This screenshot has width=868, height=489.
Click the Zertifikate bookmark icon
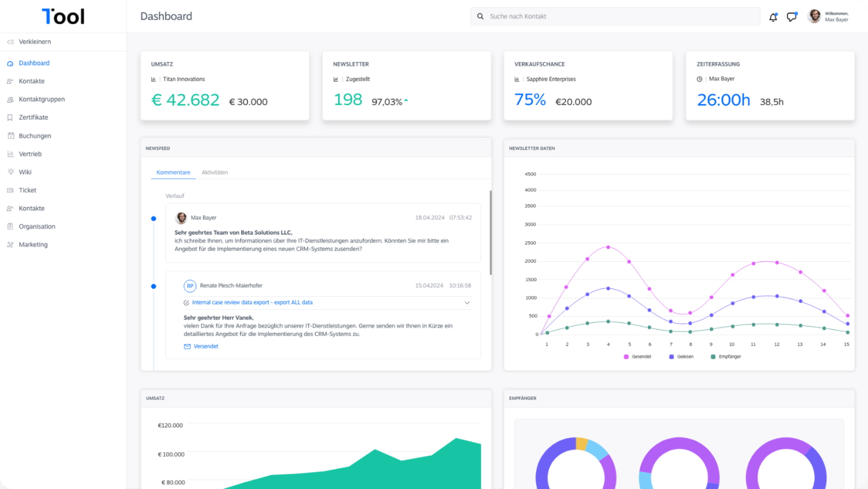click(10, 117)
